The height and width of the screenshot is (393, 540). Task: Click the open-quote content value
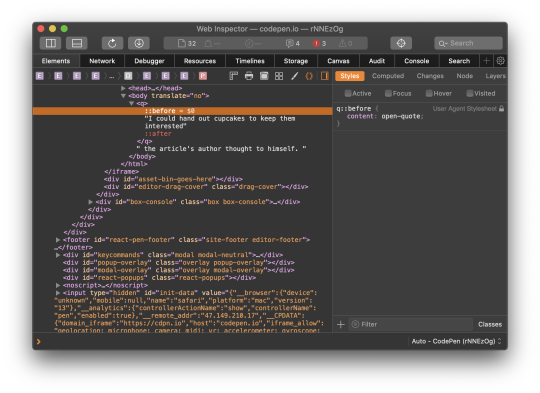401,116
